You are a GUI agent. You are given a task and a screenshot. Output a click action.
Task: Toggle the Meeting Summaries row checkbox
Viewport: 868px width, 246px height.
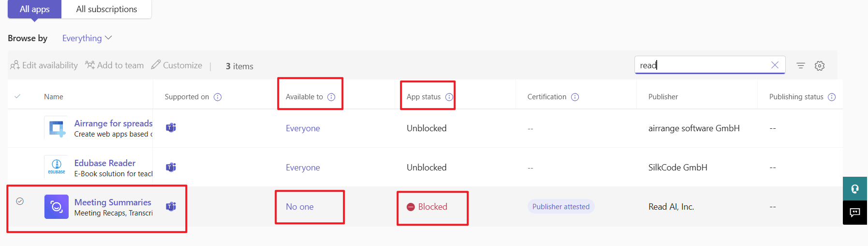coord(20,201)
